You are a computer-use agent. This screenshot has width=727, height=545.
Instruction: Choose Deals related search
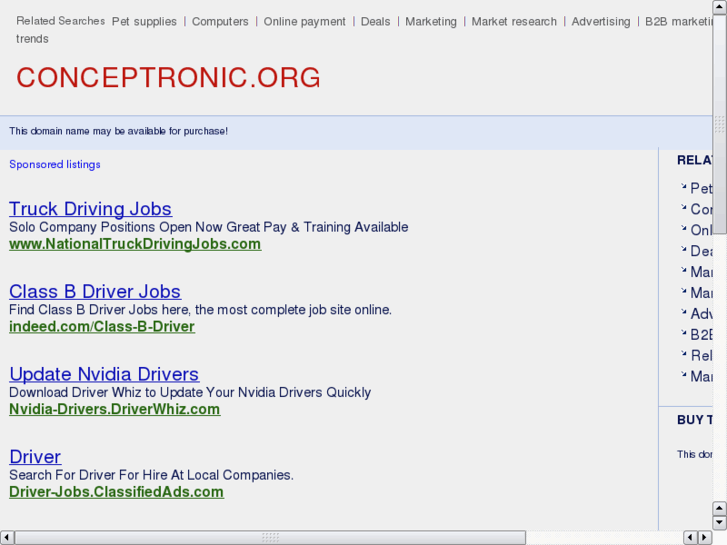(376, 22)
